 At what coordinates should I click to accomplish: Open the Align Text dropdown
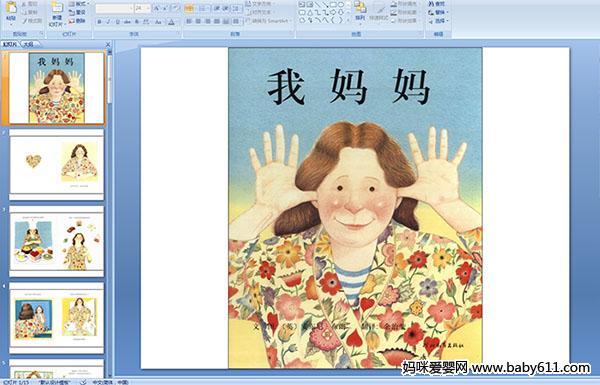pos(261,12)
